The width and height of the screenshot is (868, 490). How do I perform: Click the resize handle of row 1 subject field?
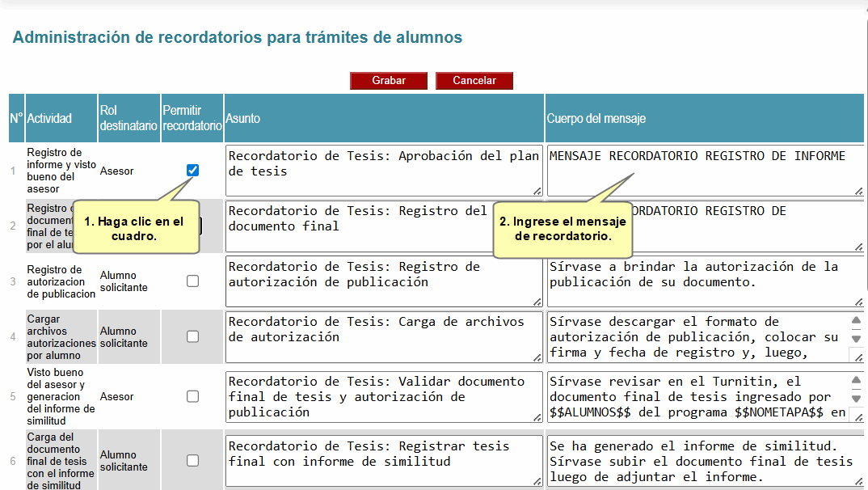[537, 191]
